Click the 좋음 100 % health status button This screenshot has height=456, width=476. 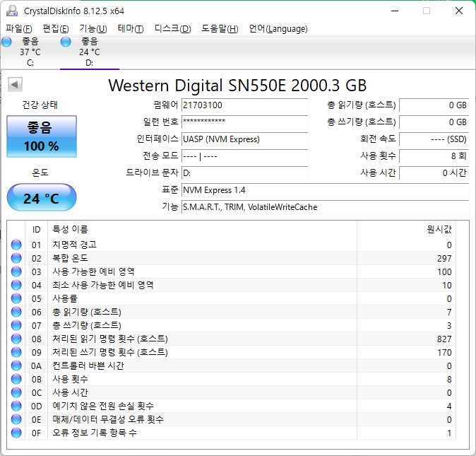[42, 136]
